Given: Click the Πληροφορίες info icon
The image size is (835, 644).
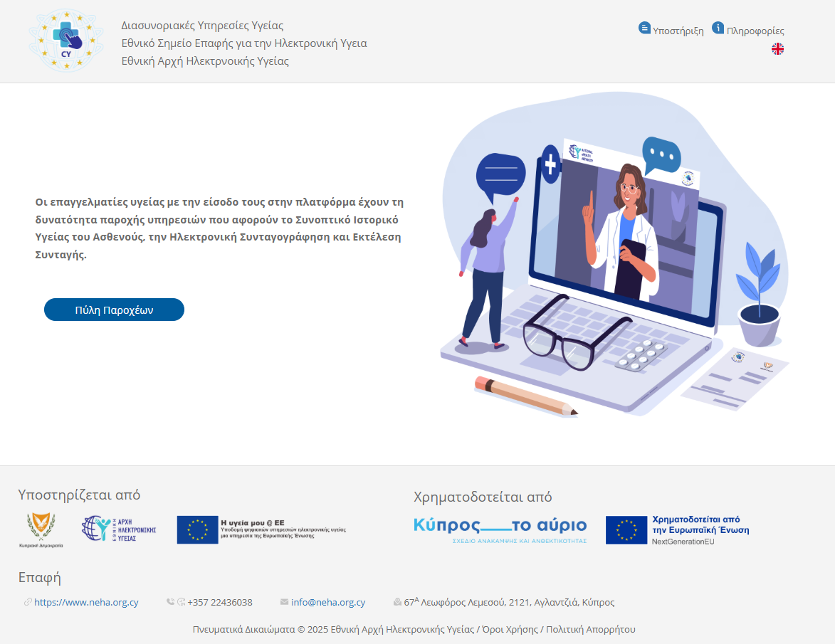Looking at the screenshot, I should pos(718,28).
